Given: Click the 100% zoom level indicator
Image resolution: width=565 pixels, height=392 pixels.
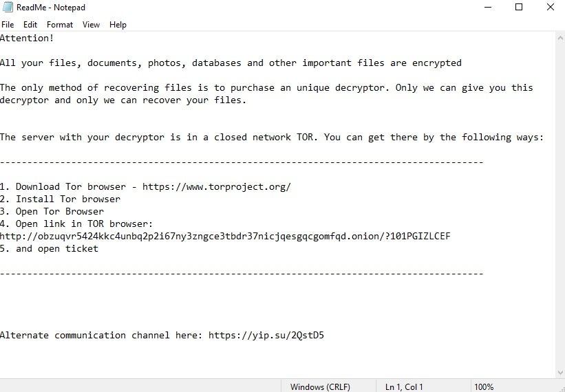Looking at the screenshot, I should click(484, 386).
